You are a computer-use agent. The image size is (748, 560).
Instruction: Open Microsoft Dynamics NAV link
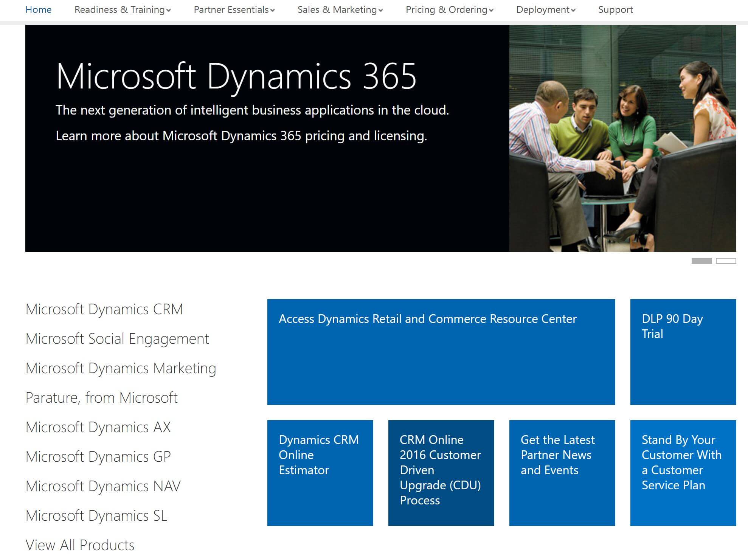coord(103,486)
